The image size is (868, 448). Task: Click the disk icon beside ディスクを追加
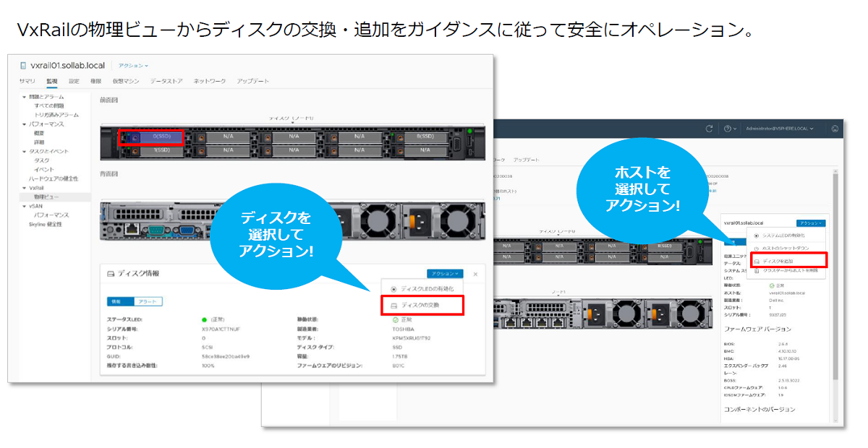coord(757,260)
